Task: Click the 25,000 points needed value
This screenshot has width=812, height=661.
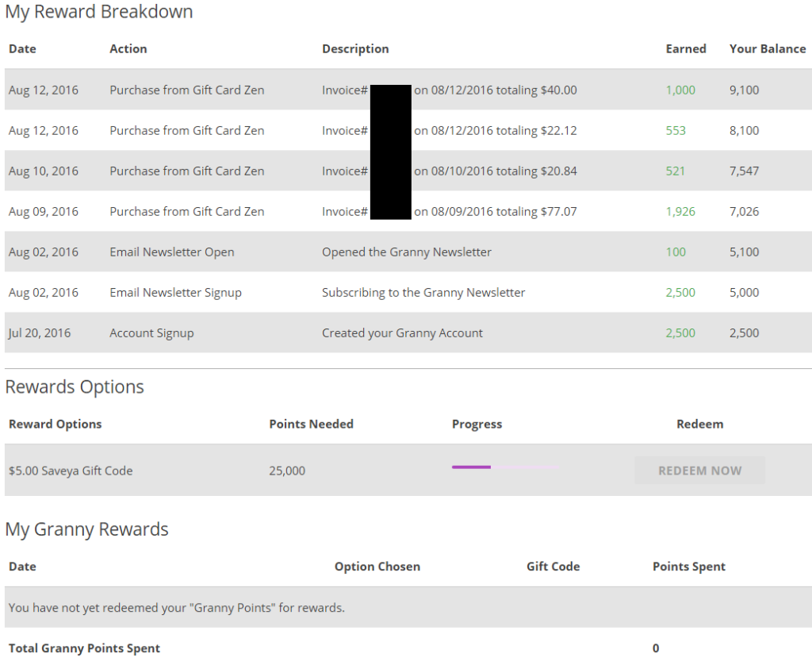Action: pos(287,471)
